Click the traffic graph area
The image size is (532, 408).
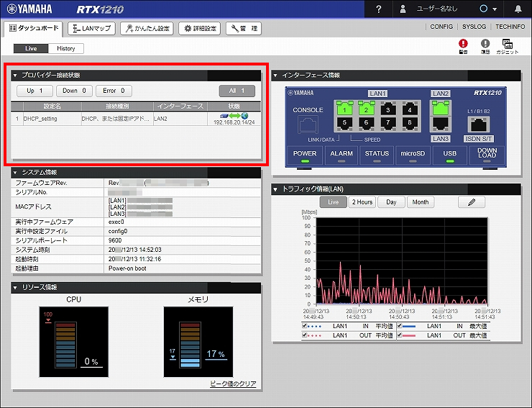point(402,261)
